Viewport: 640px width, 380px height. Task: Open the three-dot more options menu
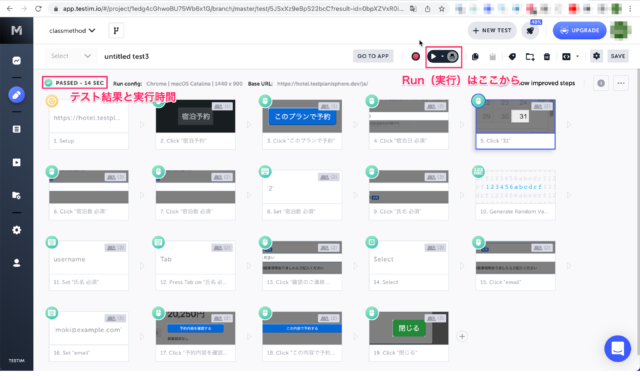pyautogui.click(x=621, y=83)
